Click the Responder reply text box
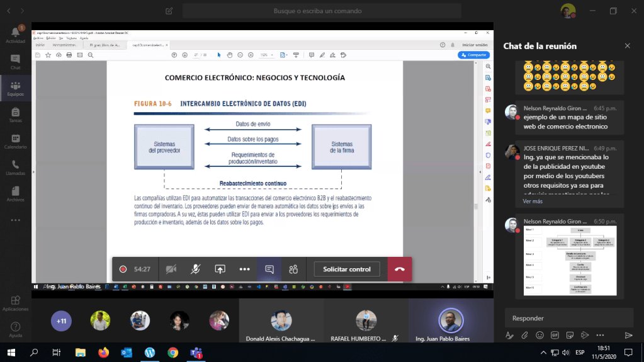Viewport: 644px width, 362px height. (568, 318)
